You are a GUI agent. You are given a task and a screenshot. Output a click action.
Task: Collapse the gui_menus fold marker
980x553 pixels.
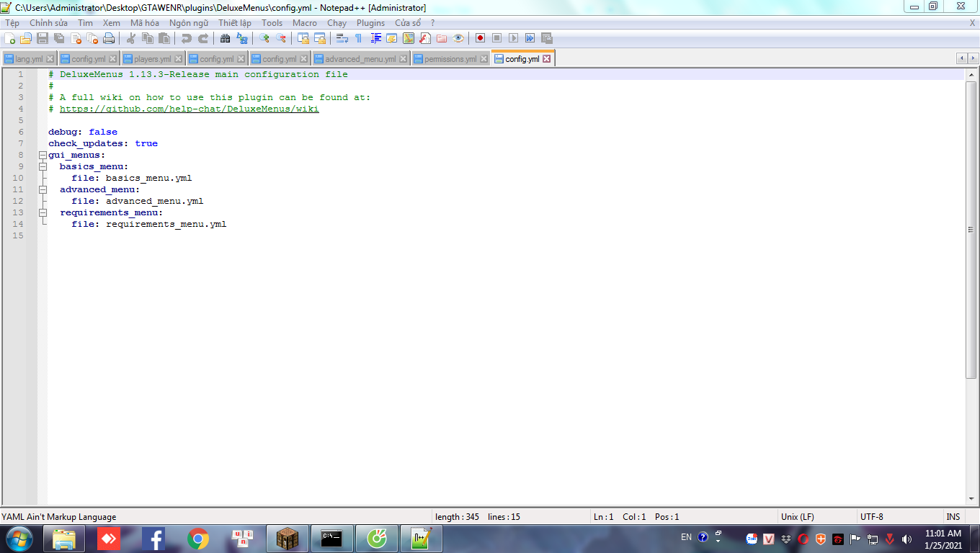tap(43, 155)
